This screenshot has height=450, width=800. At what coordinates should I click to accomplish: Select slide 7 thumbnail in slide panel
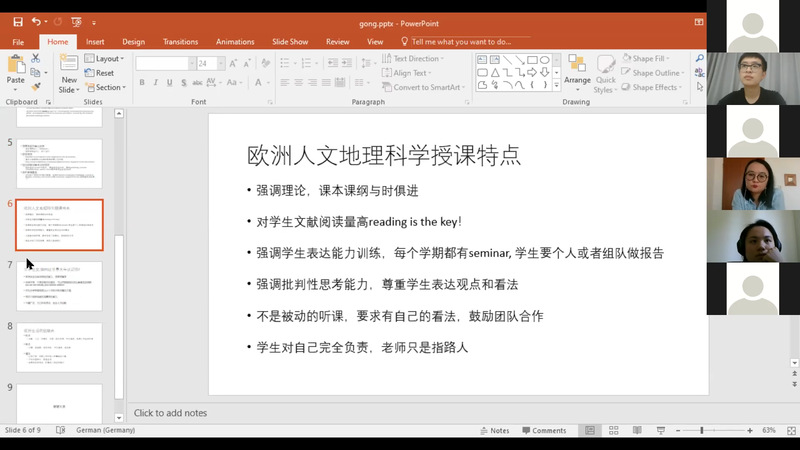pos(59,284)
